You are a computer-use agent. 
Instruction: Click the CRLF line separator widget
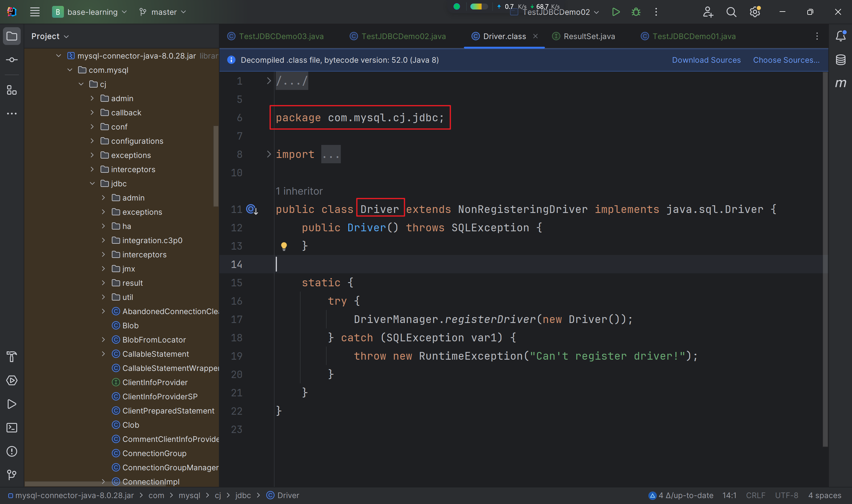pos(756,495)
